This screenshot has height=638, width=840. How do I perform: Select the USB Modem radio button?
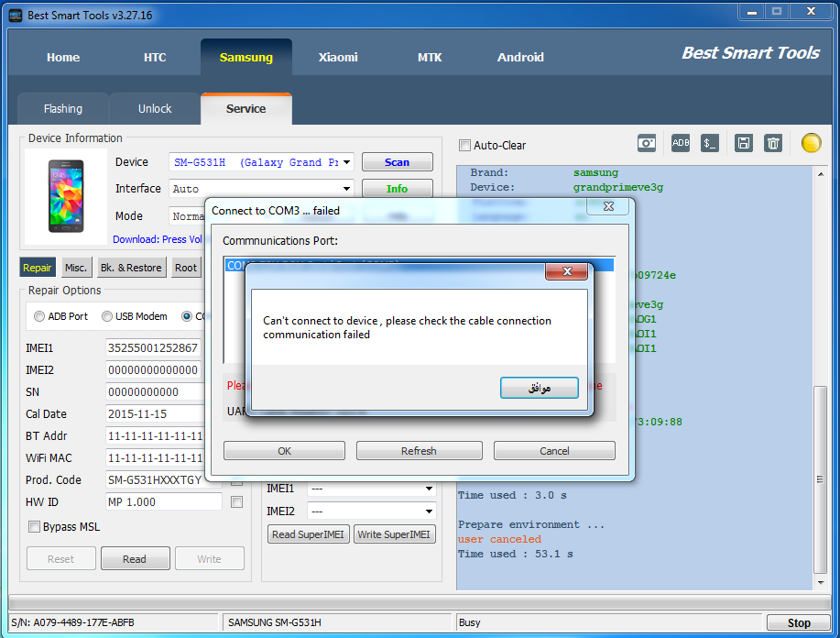(107, 316)
